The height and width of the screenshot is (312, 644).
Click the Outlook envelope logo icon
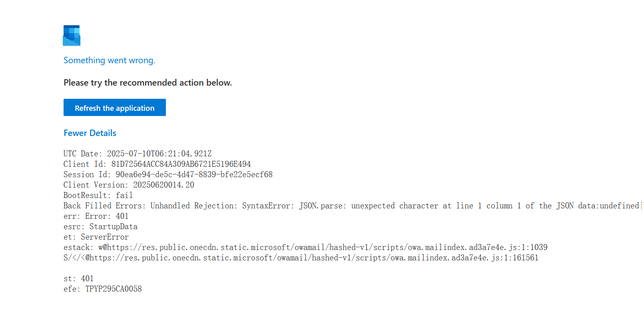pyautogui.click(x=71, y=35)
